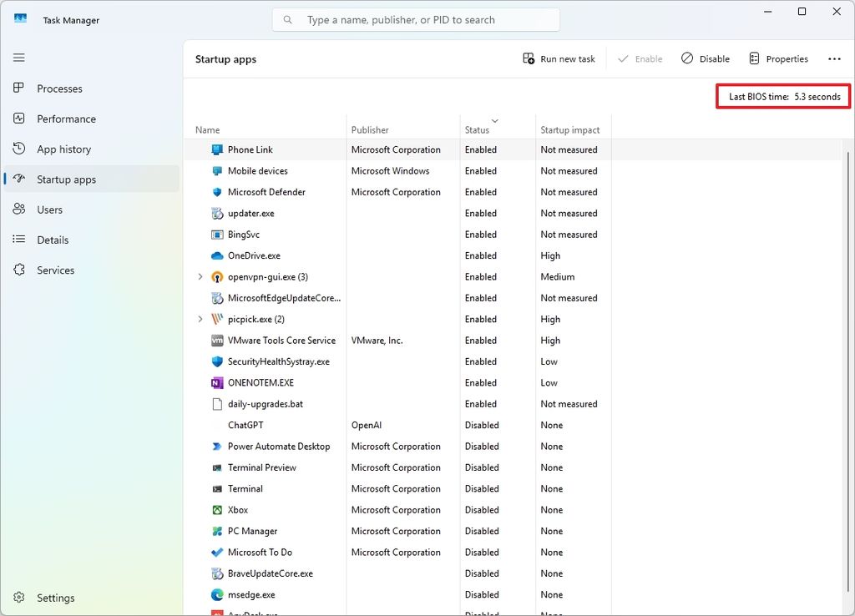
Task: Sort by Startup impact column header
Action: click(569, 129)
